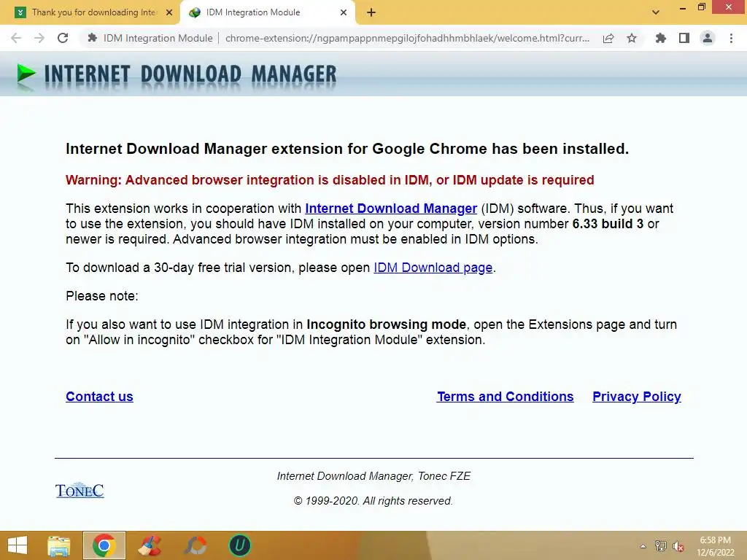Open File Explorer from taskbar
This screenshot has height=560, width=747.
(59, 545)
